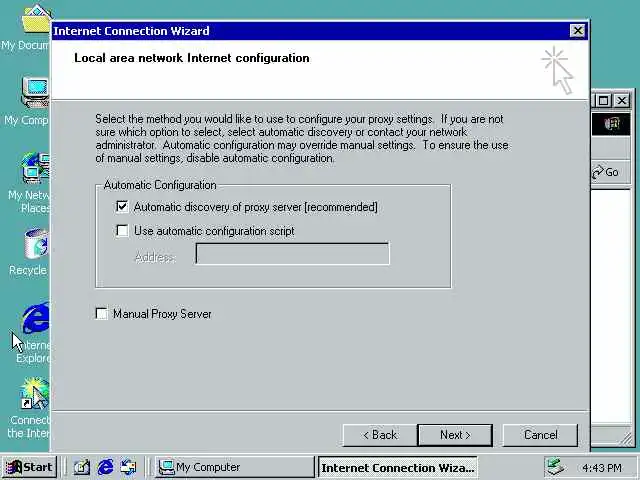This screenshot has width=640, height=480.
Task: Enable Use automatic configuration script
Action: (122, 231)
